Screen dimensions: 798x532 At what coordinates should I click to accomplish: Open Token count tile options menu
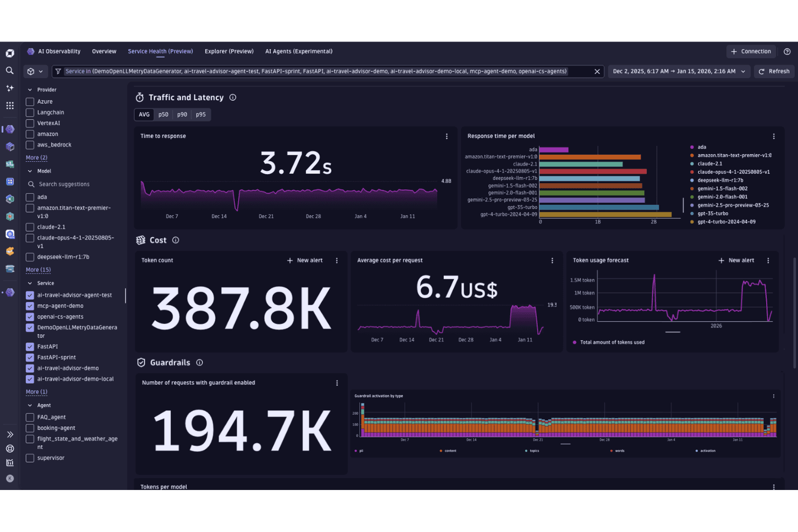pos(337,260)
